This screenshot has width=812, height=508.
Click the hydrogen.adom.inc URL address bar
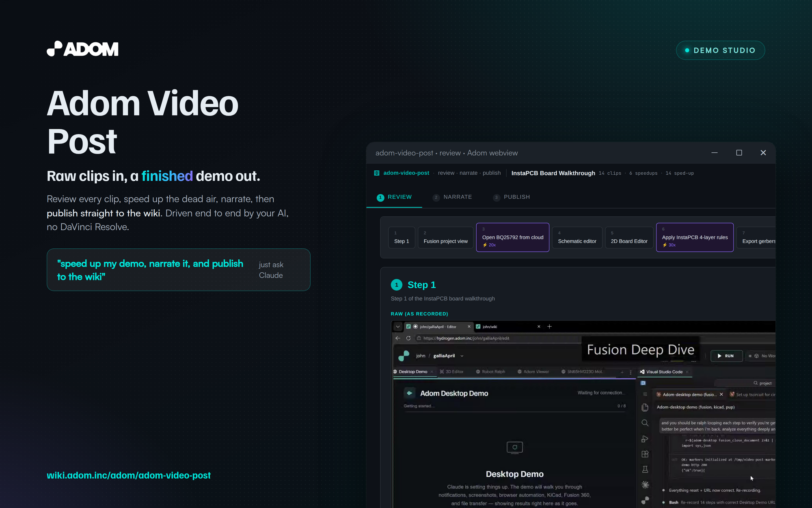(499, 338)
